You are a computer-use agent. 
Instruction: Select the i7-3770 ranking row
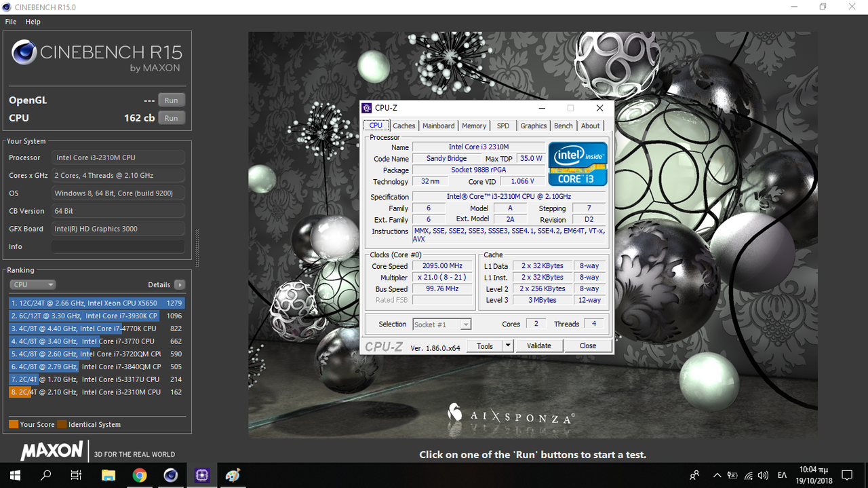97,341
